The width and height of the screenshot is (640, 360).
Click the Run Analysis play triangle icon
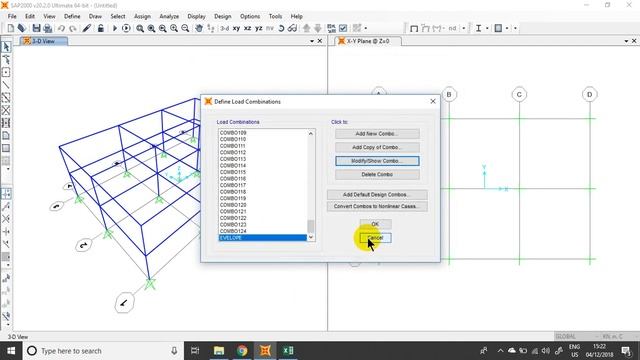pos(115,28)
